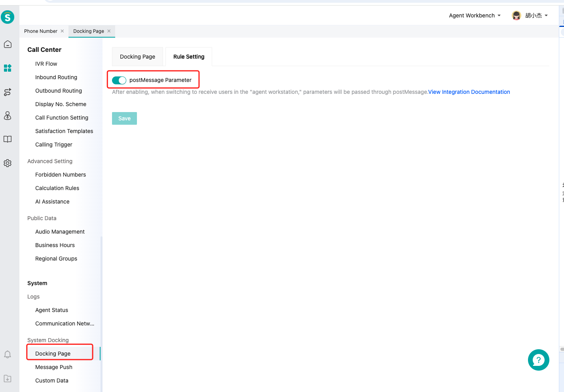This screenshot has height=392, width=564.
Task: Click the Public Data group label
Action: point(42,218)
